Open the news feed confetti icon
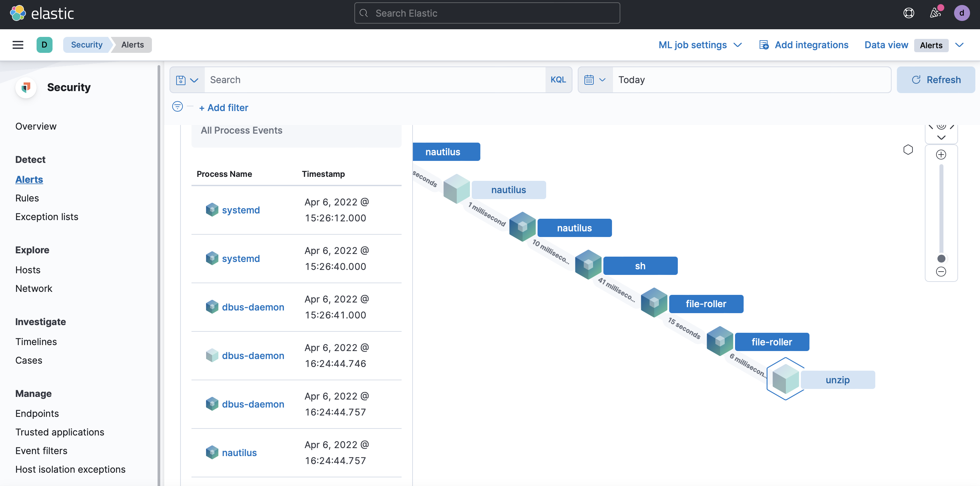This screenshot has width=980, height=486. (935, 13)
